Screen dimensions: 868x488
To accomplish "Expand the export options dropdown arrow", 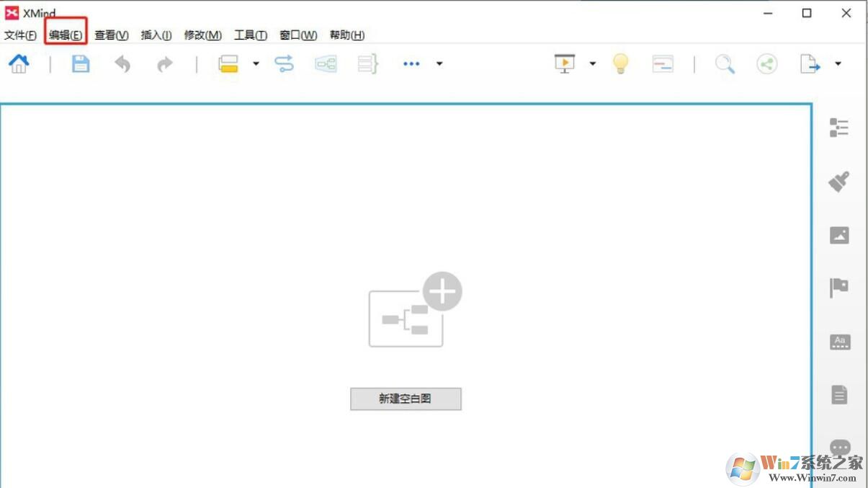I will pyautogui.click(x=836, y=65).
